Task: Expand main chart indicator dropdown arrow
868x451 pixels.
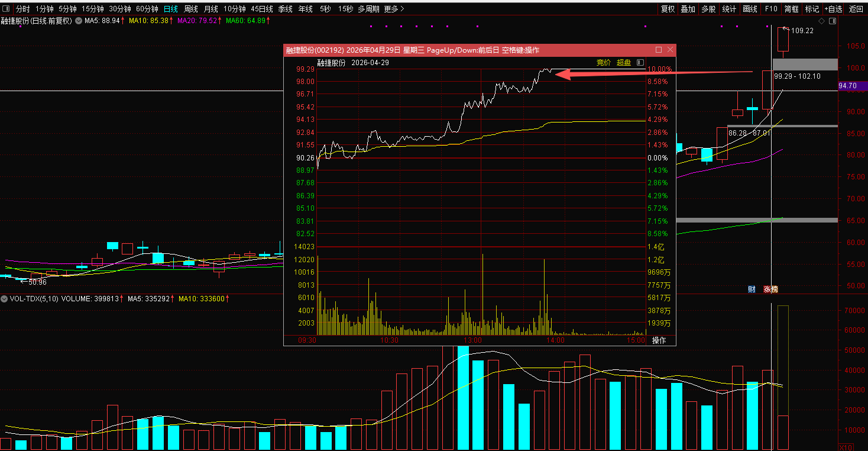Action: coord(78,21)
